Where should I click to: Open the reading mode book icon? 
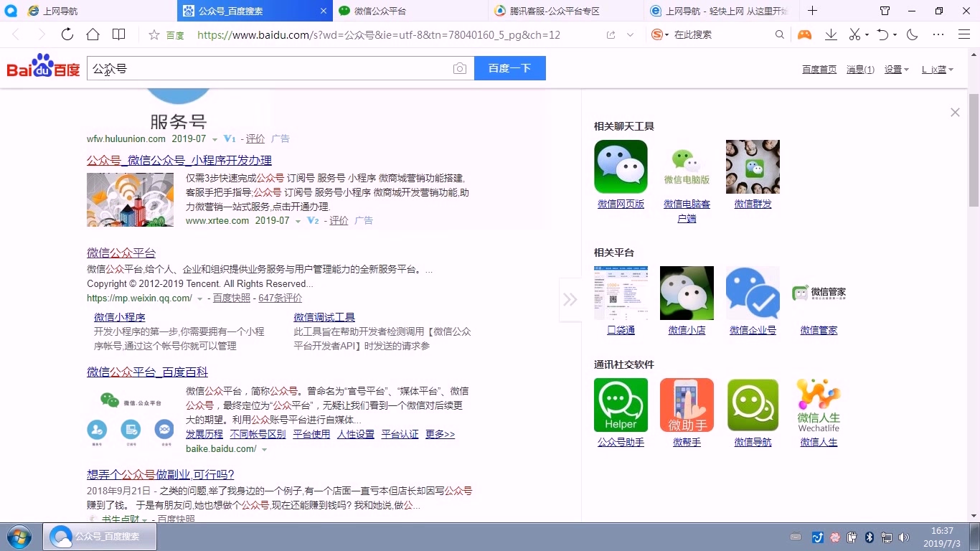coord(119,34)
